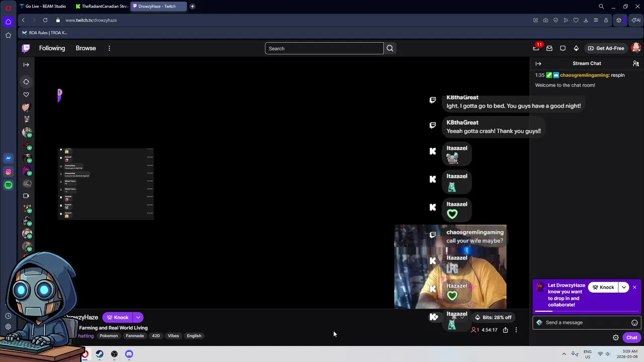
Task: Click the Opera snapshot camera icon
Action: [546, 20]
